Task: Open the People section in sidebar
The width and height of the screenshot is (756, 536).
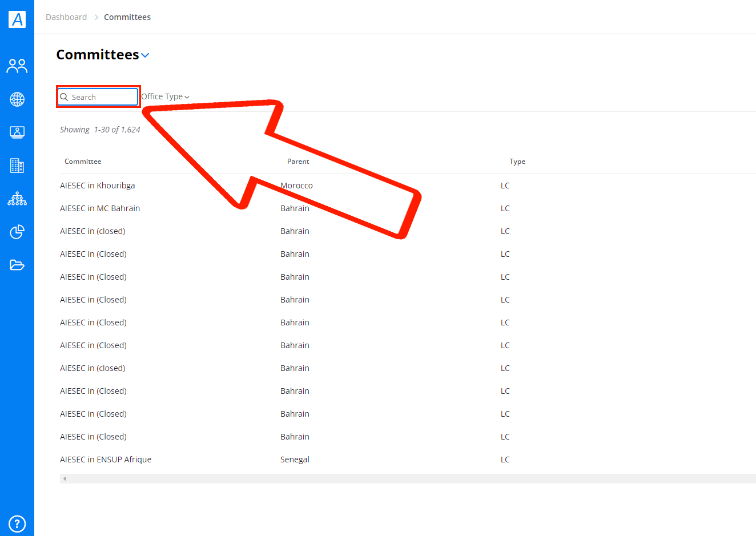Action: (17, 66)
